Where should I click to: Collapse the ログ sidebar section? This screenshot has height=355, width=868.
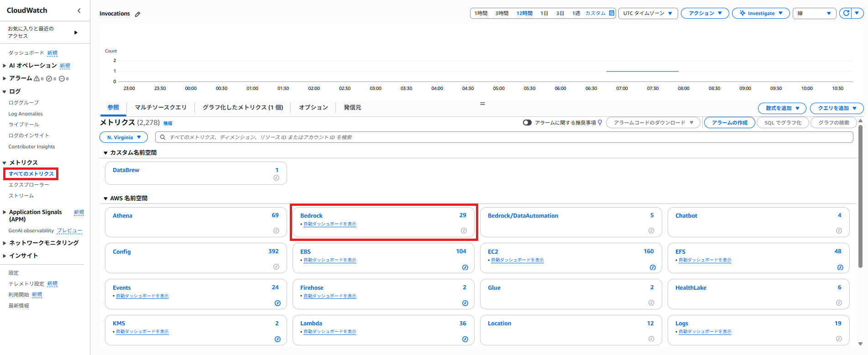click(5, 91)
